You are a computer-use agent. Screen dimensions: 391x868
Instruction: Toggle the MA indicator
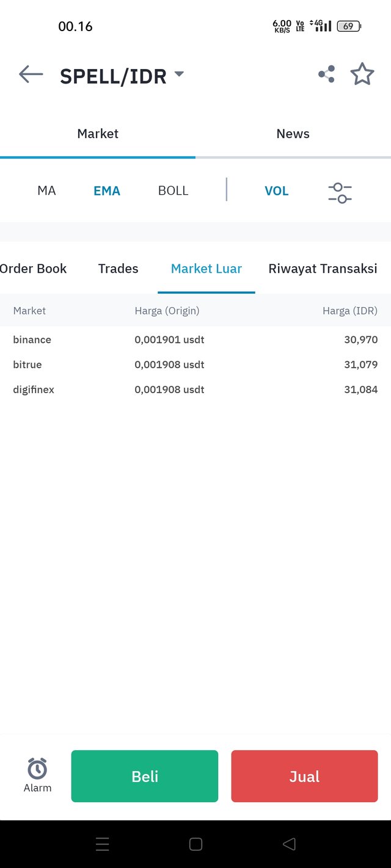pyautogui.click(x=46, y=190)
